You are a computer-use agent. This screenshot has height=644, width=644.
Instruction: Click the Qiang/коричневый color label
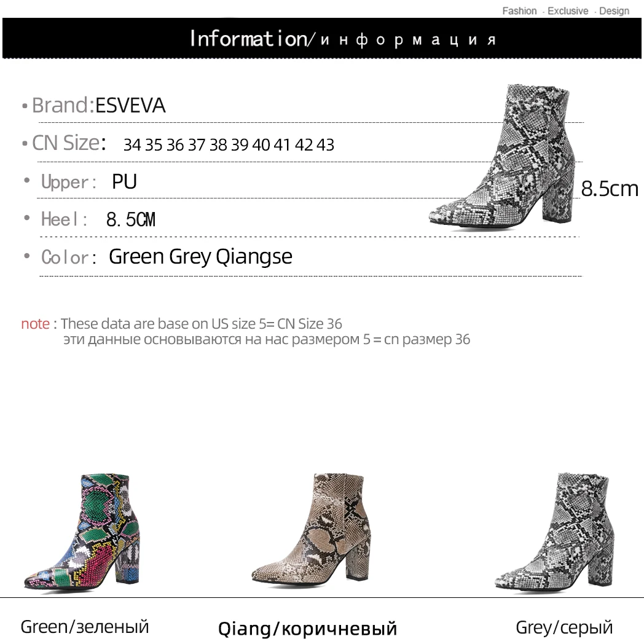(307, 629)
